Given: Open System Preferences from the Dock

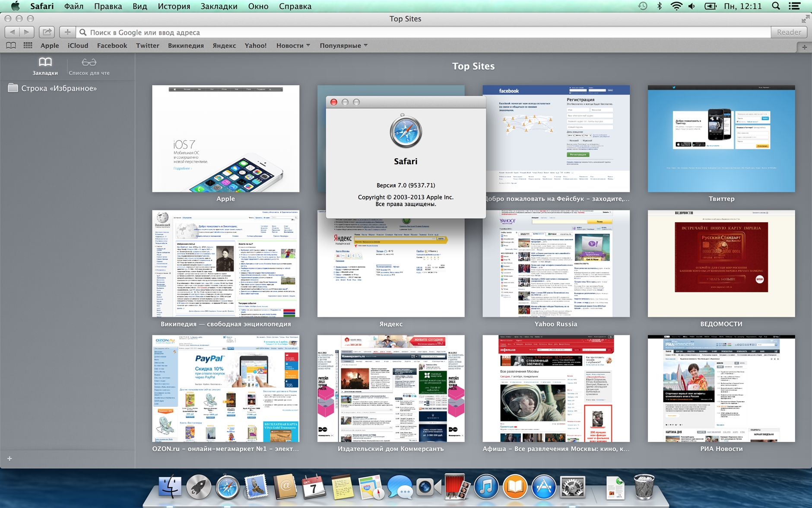Looking at the screenshot, I should tap(573, 487).
